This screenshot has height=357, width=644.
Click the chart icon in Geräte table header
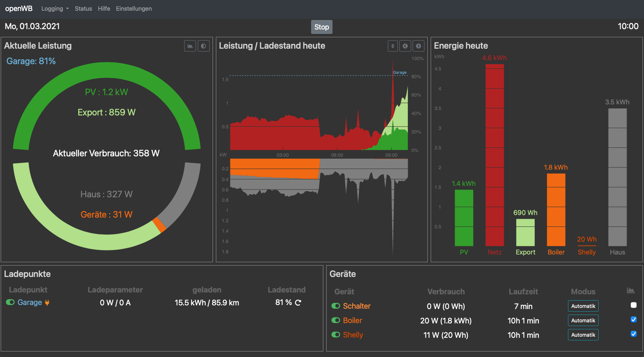(x=630, y=291)
